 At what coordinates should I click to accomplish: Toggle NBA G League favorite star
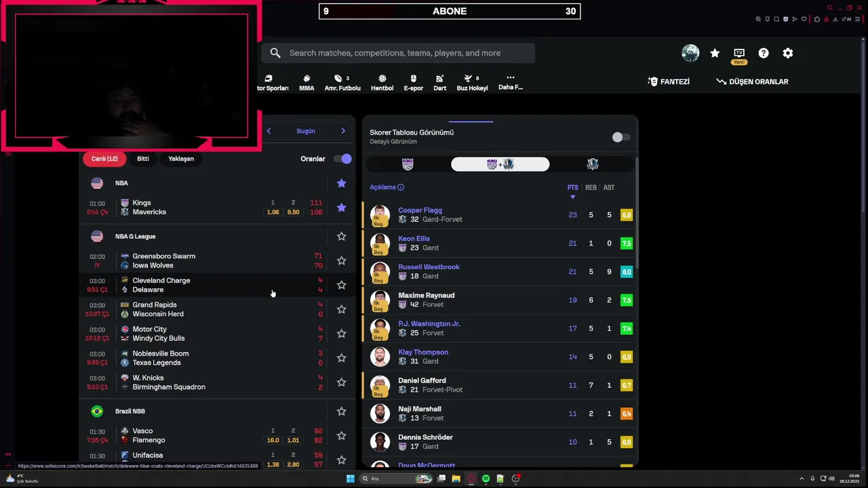click(x=341, y=236)
